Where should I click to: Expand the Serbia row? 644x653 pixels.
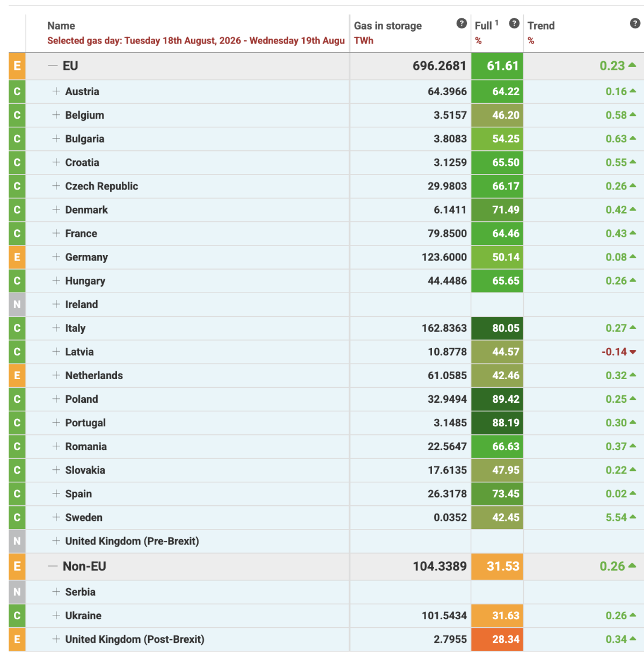56,591
